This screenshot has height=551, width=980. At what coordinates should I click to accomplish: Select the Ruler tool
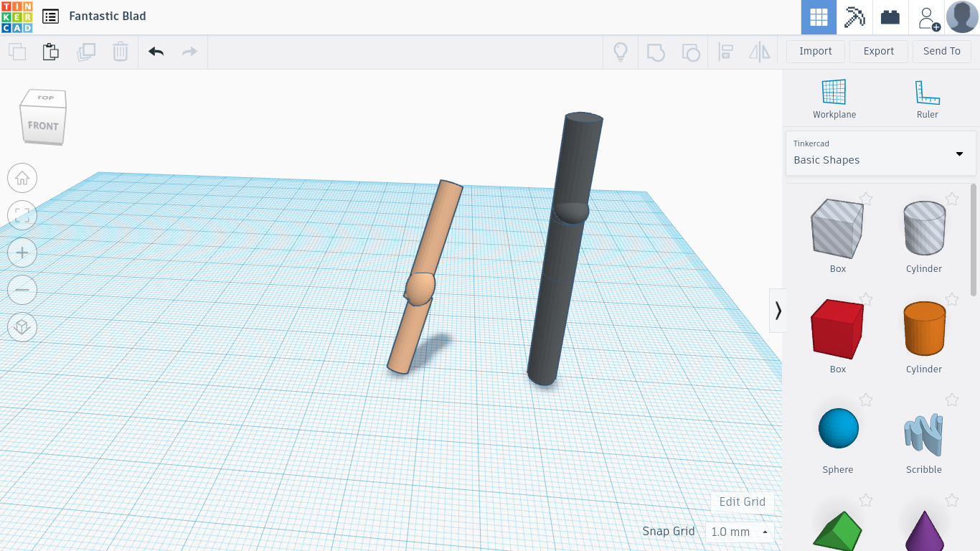tap(928, 98)
